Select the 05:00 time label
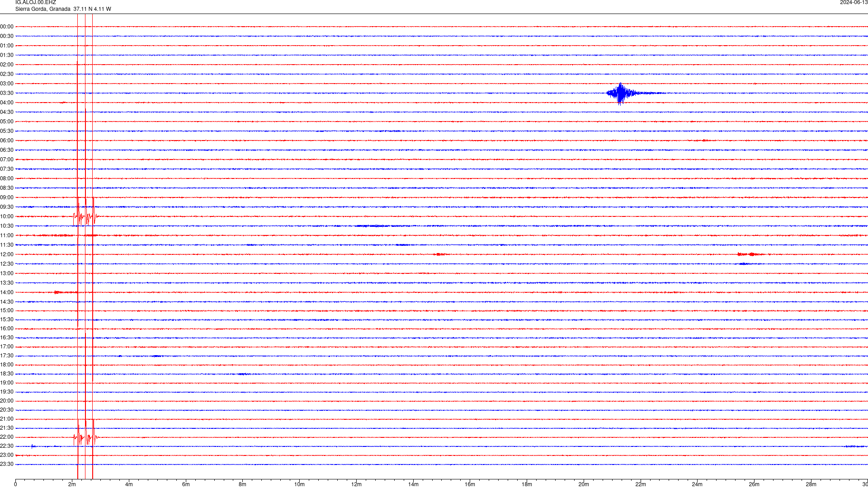868x488 pixels. point(7,122)
